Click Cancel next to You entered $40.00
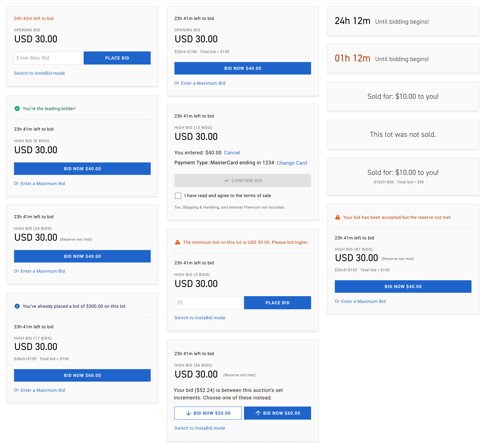The image size is (498, 448). [232, 153]
